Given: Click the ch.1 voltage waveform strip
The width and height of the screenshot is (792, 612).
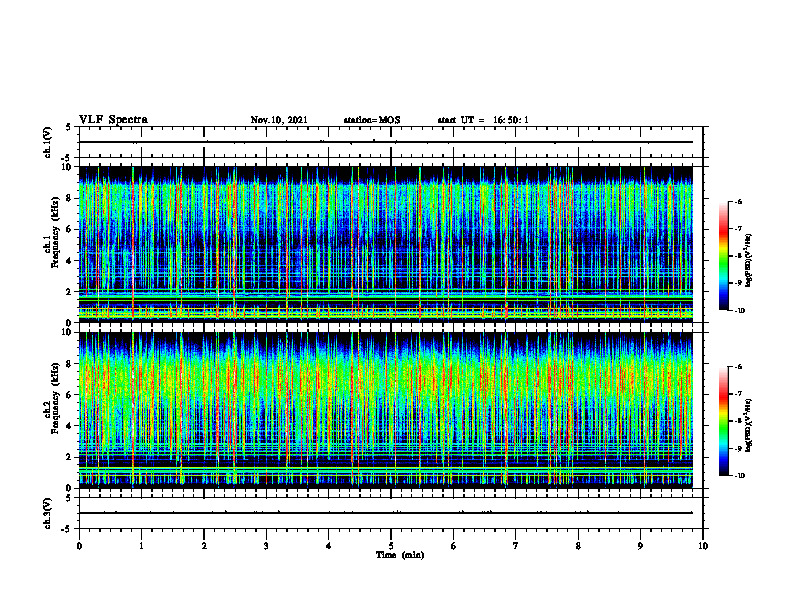Looking at the screenshot, I should 391,142.
